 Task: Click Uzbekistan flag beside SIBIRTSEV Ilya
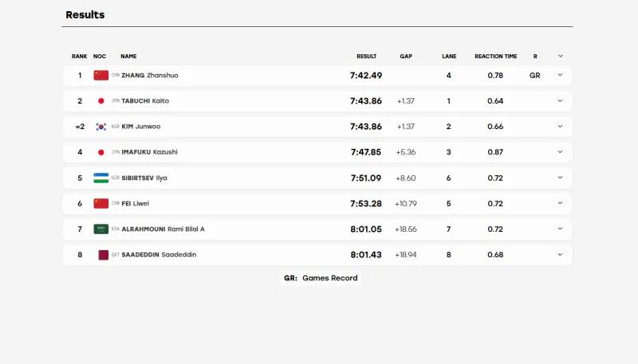coord(101,178)
